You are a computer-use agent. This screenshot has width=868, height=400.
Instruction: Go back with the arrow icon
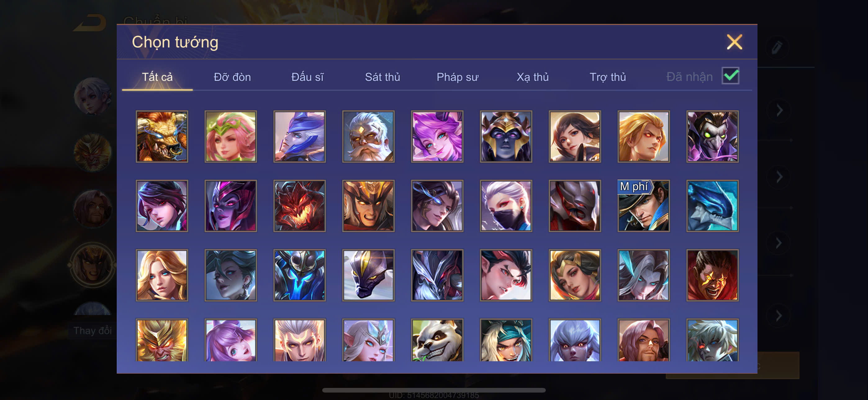[x=90, y=23]
